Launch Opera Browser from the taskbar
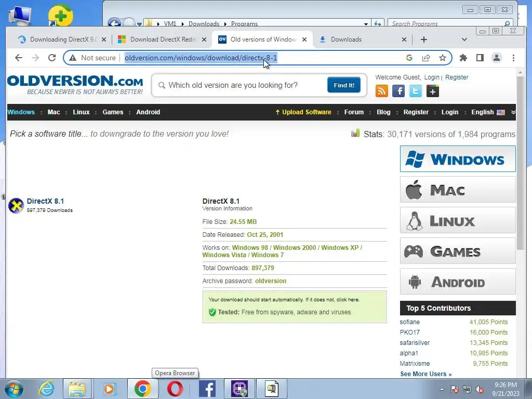 175,389
